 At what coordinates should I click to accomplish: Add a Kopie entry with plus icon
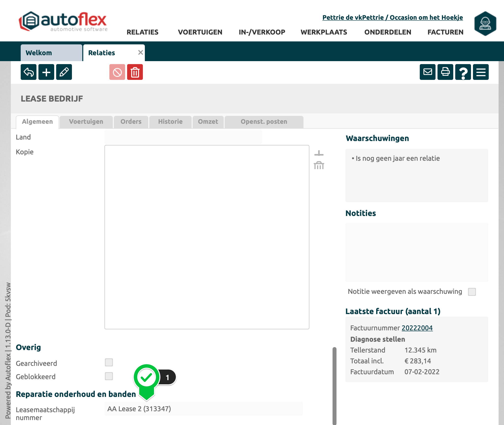319,153
